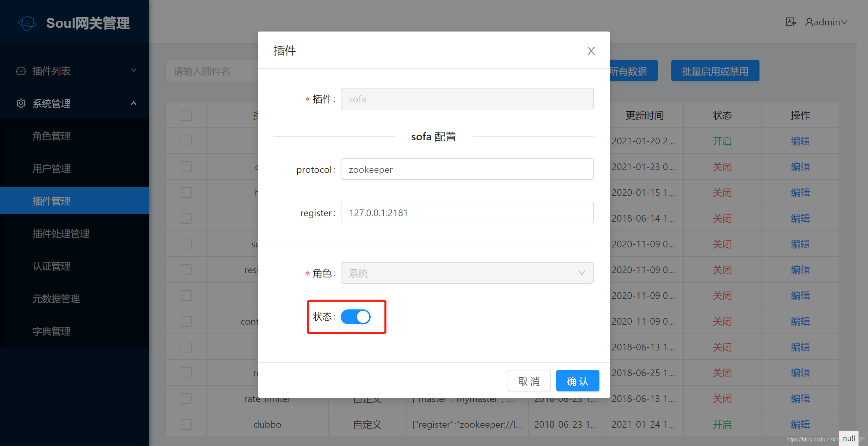Click the admin user avatar icon
The image size is (868, 446).
tap(809, 22)
